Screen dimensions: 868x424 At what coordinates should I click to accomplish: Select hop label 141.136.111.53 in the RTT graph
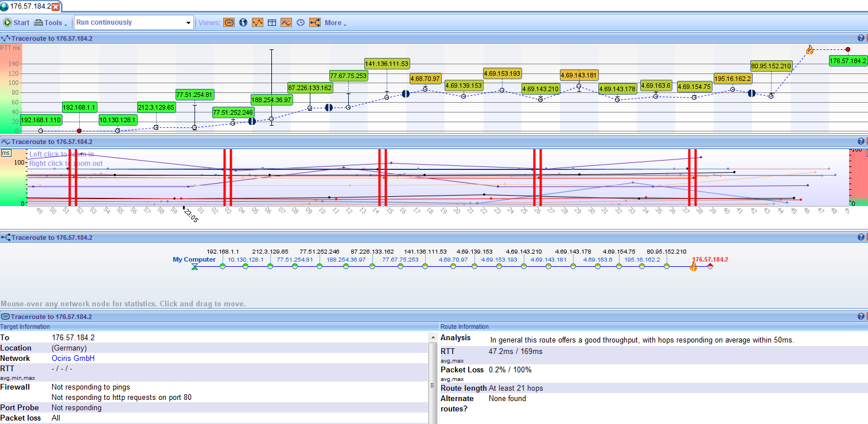click(x=387, y=63)
